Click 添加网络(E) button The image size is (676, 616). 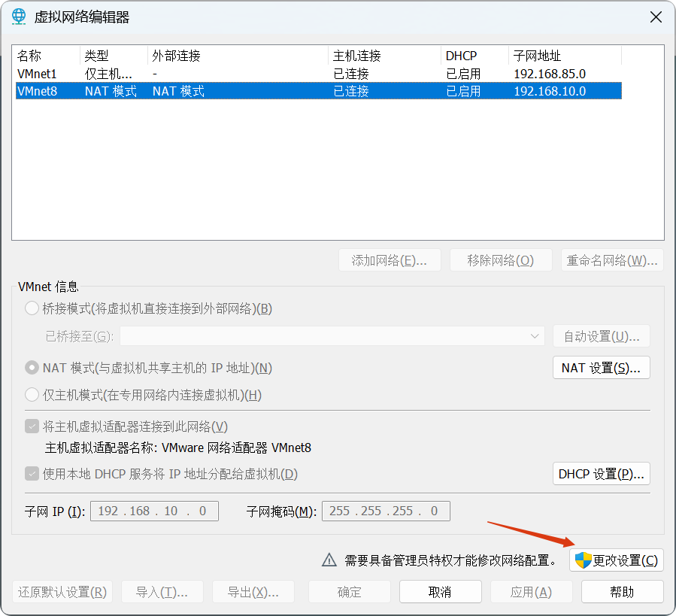point(390,260)
